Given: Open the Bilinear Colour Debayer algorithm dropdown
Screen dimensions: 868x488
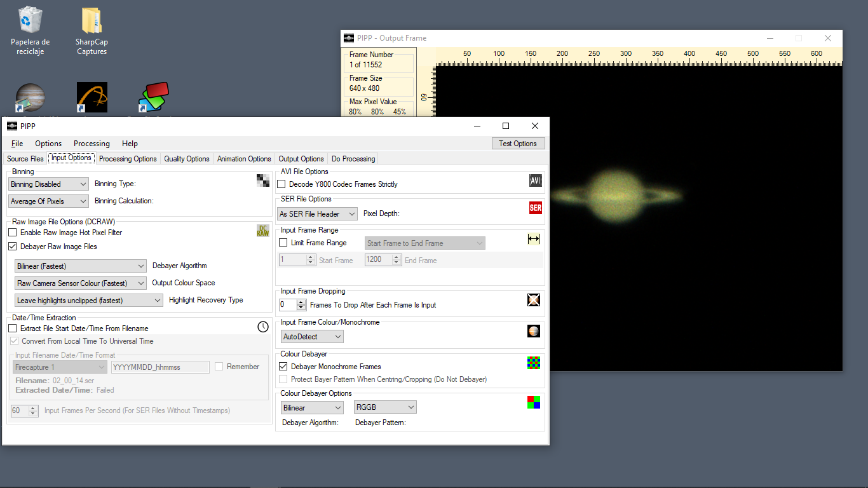Looking at the screenshot, I should pyautogui.click(x=312, y=407).
